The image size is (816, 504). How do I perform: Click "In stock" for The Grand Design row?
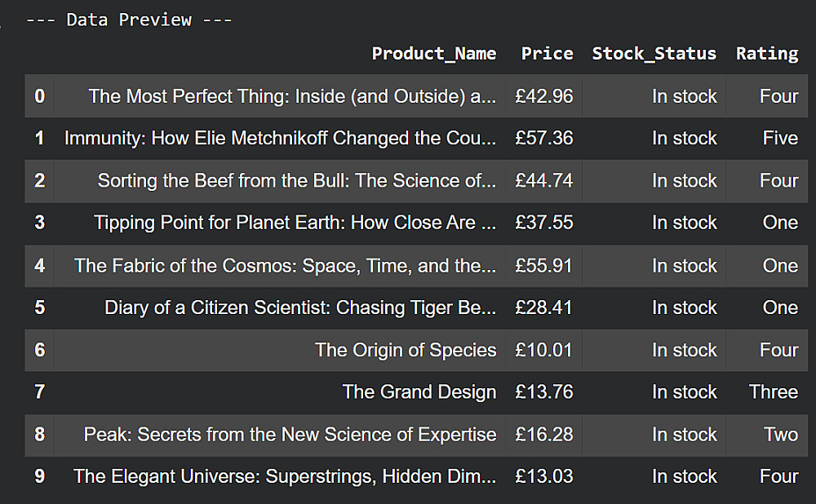[x=684, y=392]
